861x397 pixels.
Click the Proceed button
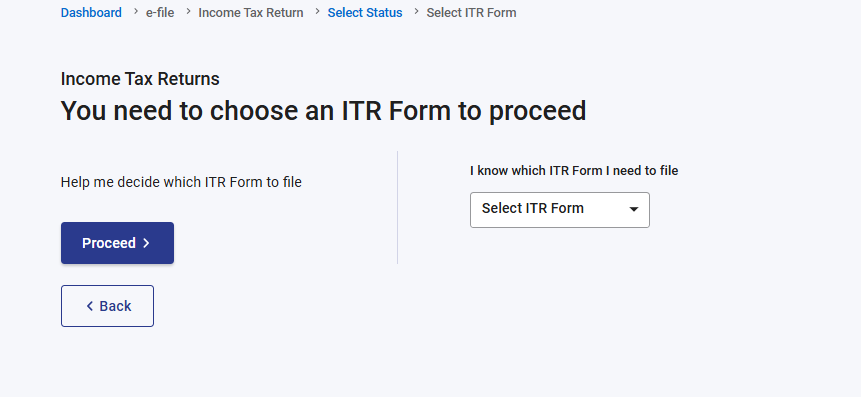pos(118,243)
